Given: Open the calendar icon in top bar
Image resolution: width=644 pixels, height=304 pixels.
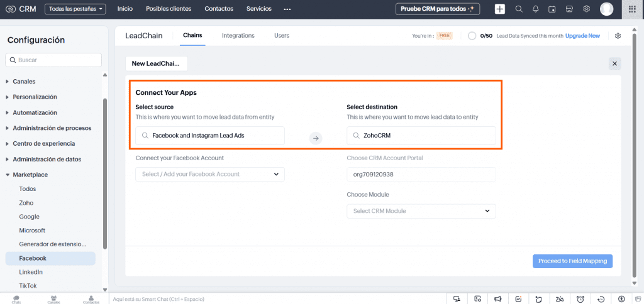Looking at the screenshot, I should point(552,9).
